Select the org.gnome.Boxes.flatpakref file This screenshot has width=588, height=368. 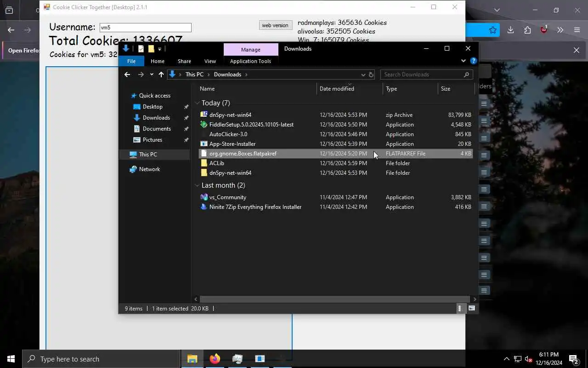click(335, 154)
